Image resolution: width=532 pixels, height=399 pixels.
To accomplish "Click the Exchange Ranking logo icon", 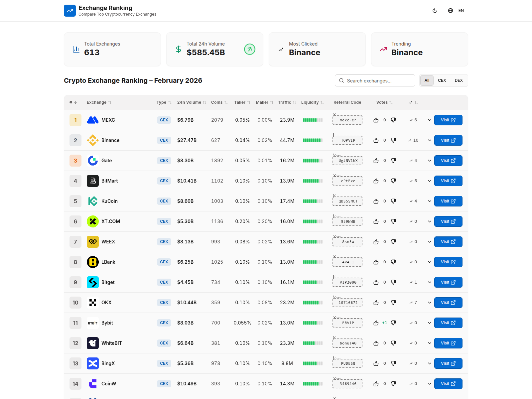I will coord(70,11).
